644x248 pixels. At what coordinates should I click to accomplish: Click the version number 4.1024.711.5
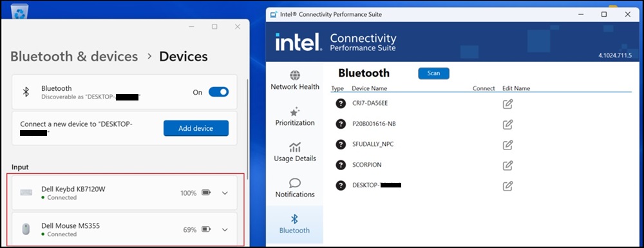[615, 55]
